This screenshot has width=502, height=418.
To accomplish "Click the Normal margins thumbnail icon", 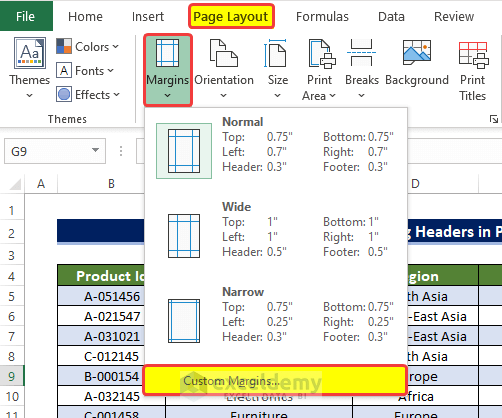I will [184, 151].
